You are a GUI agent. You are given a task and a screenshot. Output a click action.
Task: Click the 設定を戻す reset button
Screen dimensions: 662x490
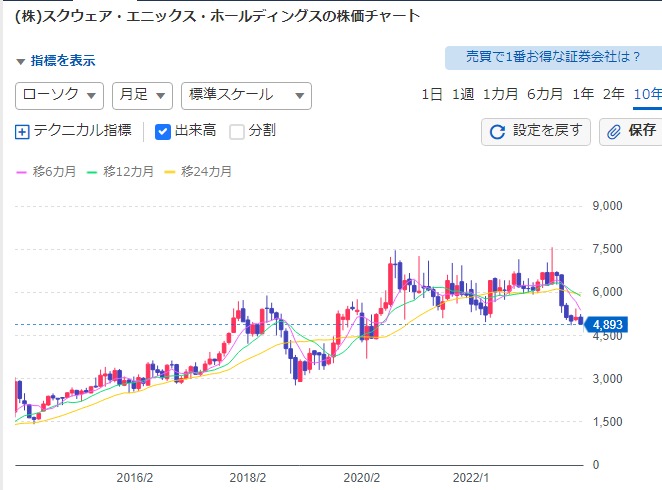(535, 132)
